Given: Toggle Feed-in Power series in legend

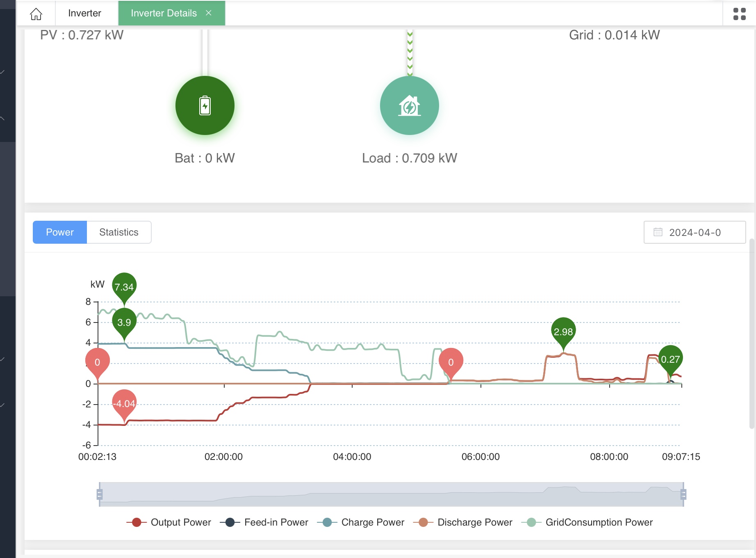Looking at the screenshot, I should click(x=264, y=522).
